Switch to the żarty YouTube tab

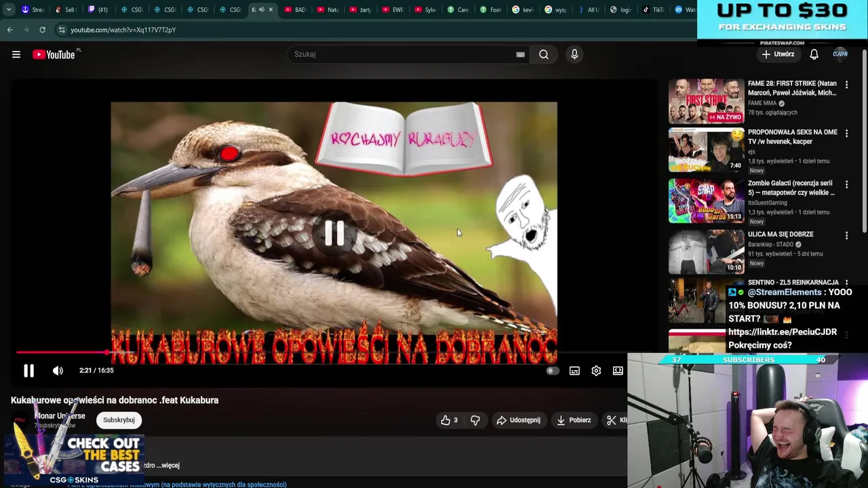click(360, 9)
